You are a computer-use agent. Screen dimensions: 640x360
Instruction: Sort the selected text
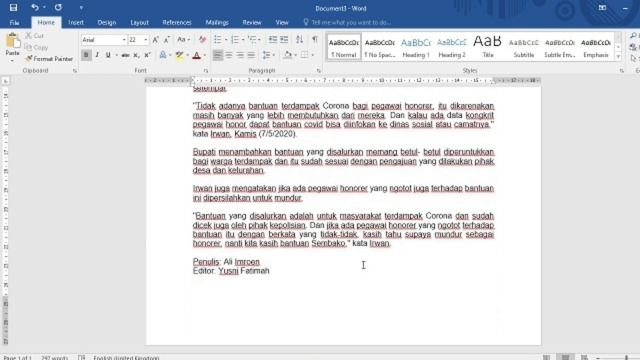pos(299,40)
